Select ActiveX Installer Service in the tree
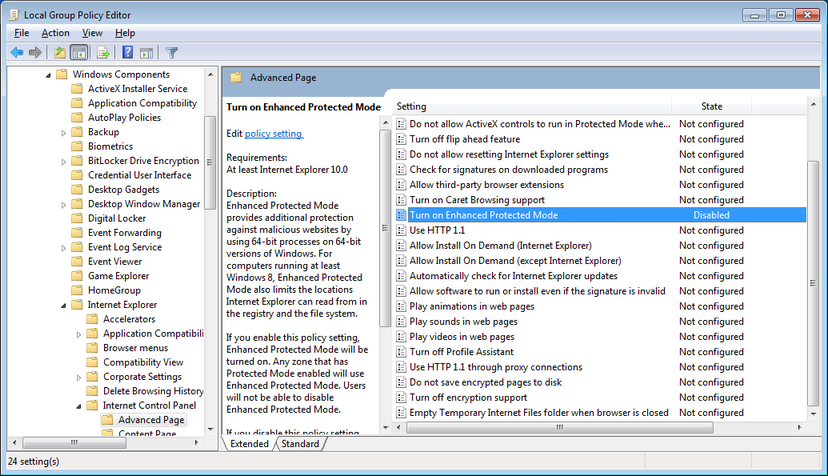Viewport: 828px width, 476px height. tap(137, 89)
